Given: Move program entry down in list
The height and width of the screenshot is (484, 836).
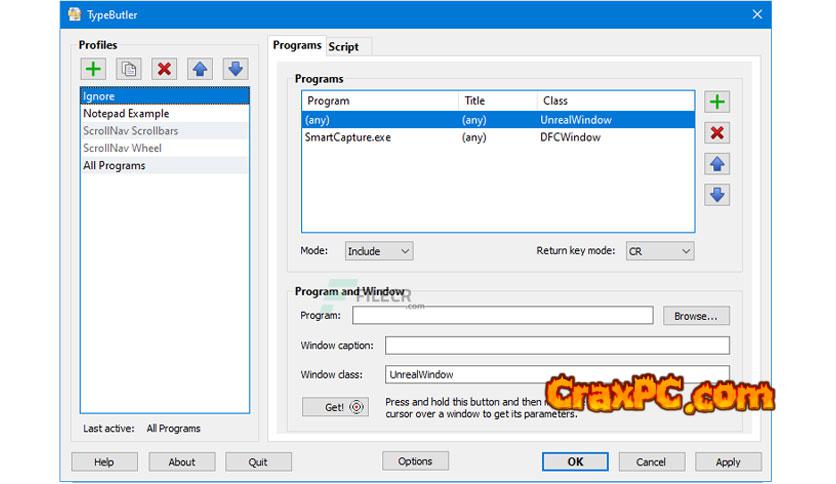Looking at the screenshot, I should [x=717, y=195].
